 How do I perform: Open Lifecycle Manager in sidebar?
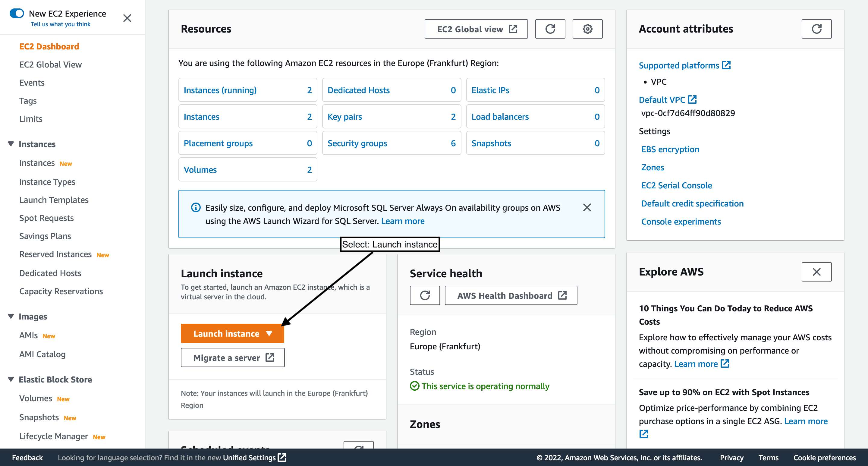(54, 436)
